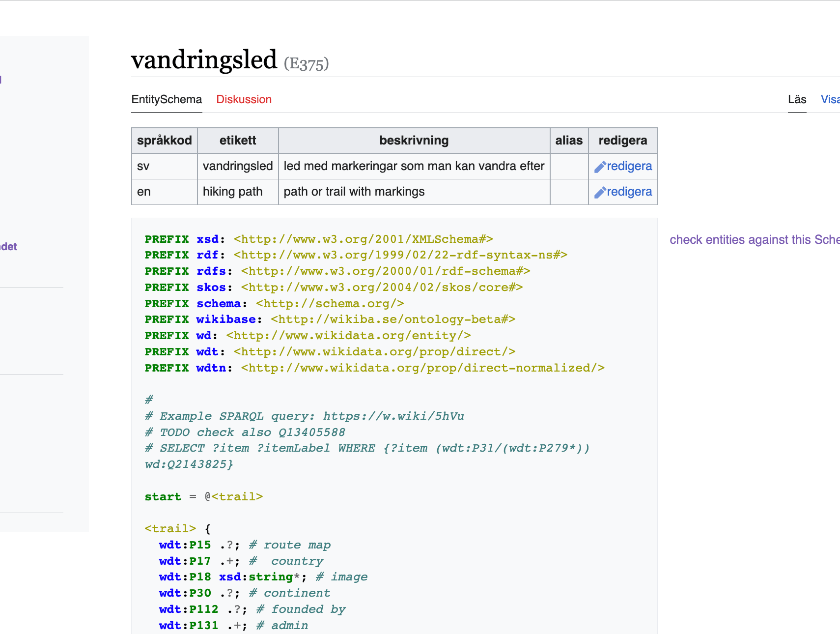Viewport: 840px width, 634px height.
Task: Open redigera link for hiking path row
Action: point(629,192)
